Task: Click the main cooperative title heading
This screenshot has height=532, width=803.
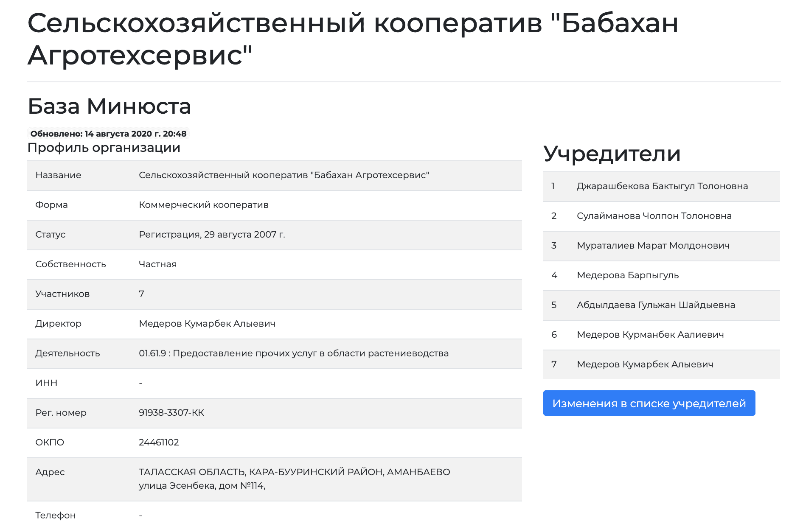Action: (x=352, y=39)
